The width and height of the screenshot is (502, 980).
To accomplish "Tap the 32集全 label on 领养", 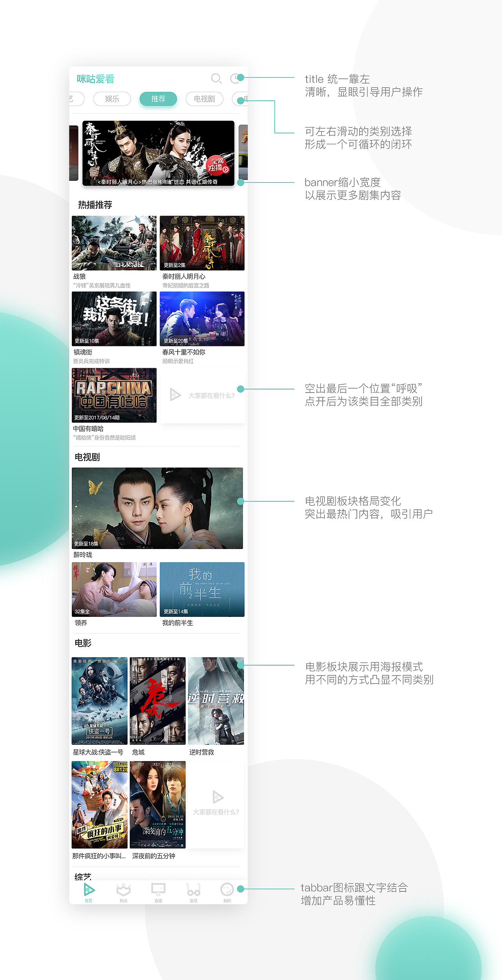I will pos(82,611).
